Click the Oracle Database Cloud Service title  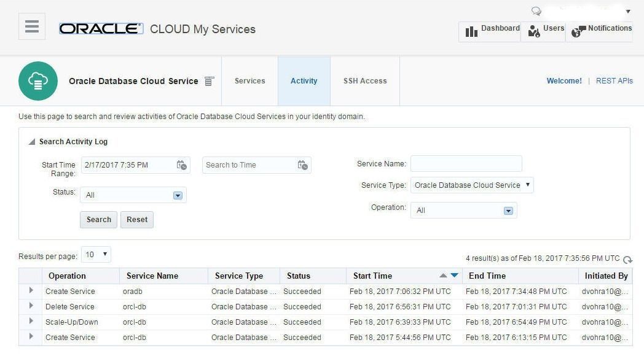[x=133, y=81]
